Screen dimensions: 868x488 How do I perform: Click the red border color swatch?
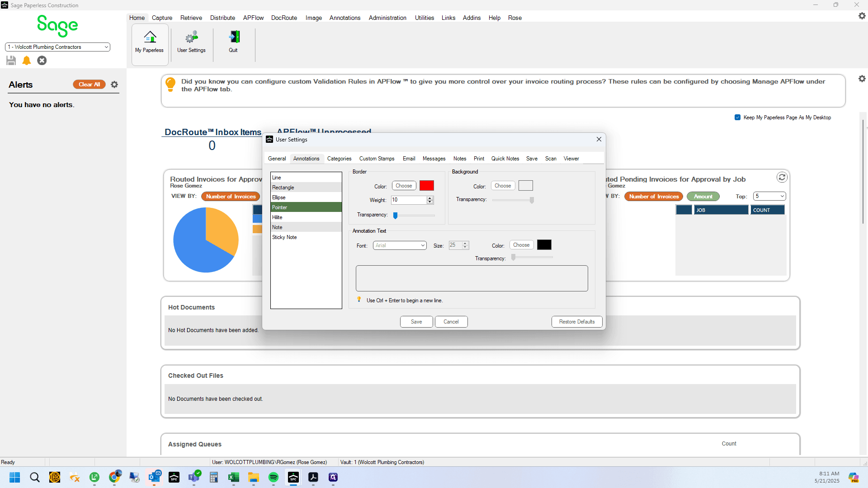[x=427, y=186]
